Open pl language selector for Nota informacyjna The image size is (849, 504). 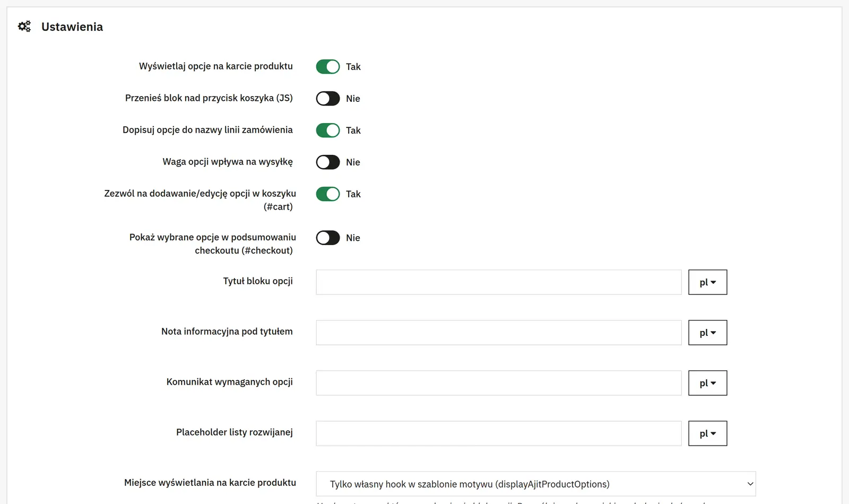click(708, 333)
